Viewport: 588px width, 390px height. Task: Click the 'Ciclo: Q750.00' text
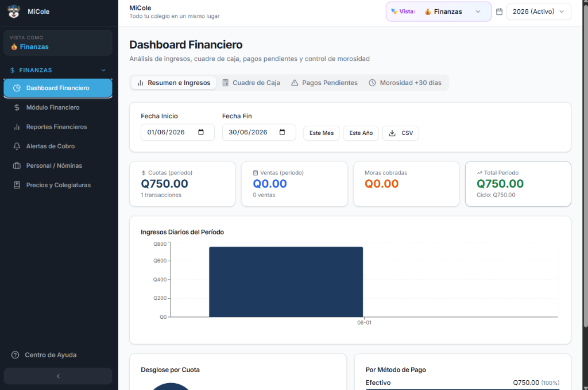point(496,195)
